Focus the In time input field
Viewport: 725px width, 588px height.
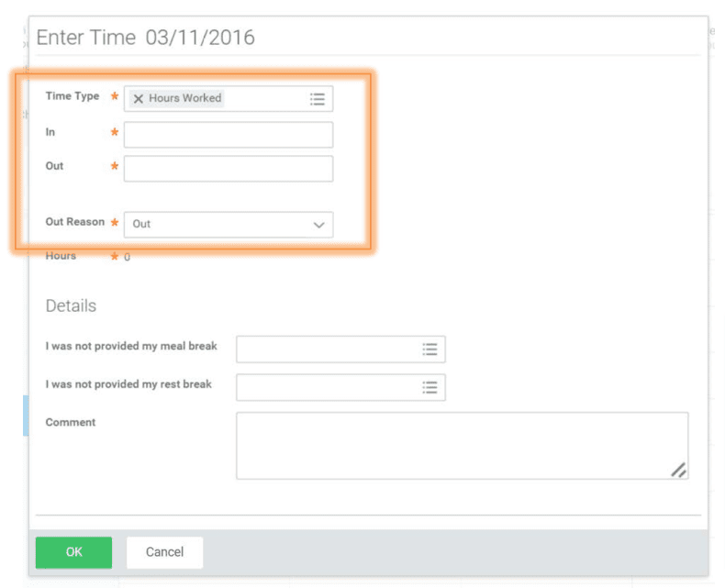(x=228, y=135)
